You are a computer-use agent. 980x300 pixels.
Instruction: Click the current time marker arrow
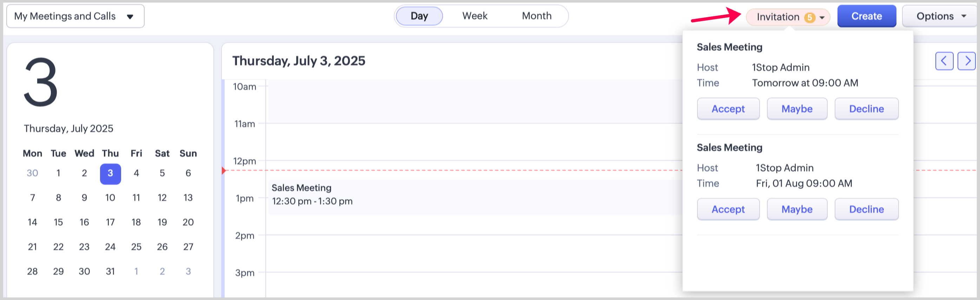(x=224, y=171)
